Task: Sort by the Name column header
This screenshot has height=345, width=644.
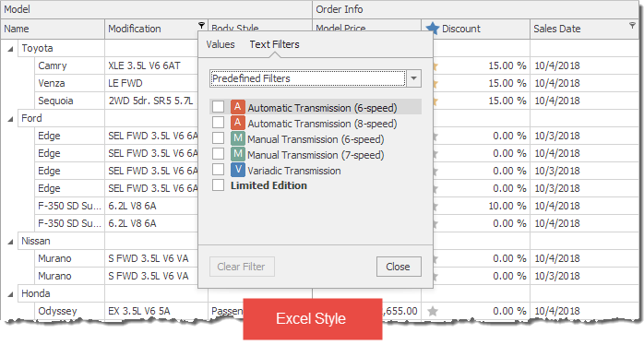Action: click(53, 29)
